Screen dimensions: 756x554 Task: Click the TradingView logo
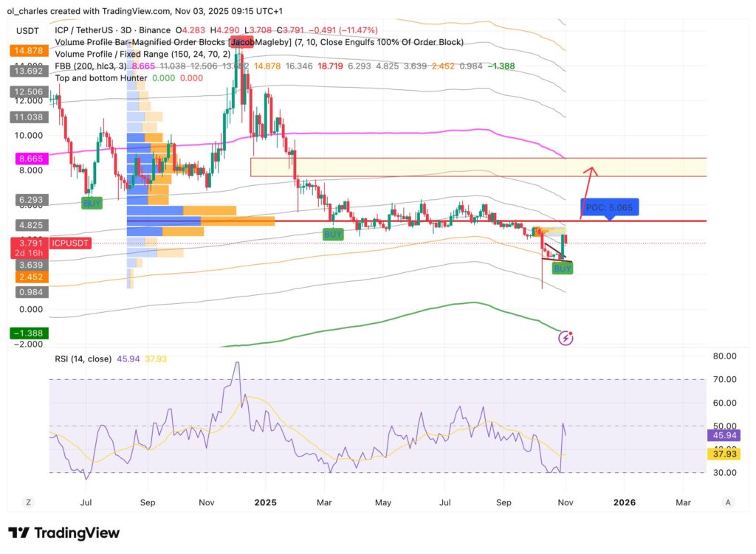click(x=63, y=533)
